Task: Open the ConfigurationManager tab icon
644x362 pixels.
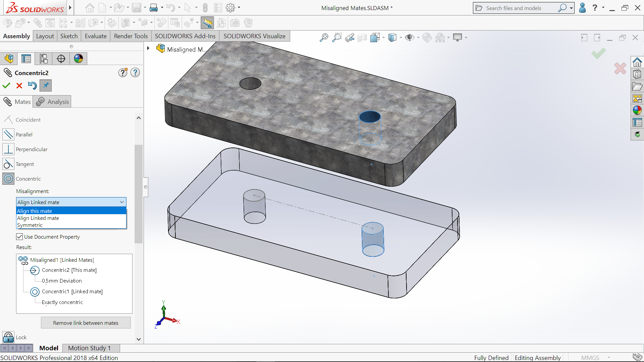Action: [44, 59]
